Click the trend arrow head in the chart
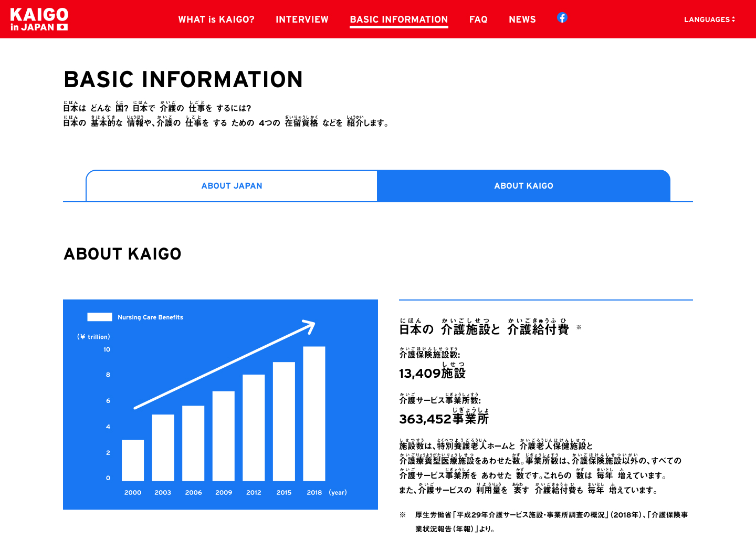This screenshot has width=756, height=538. 310,326
